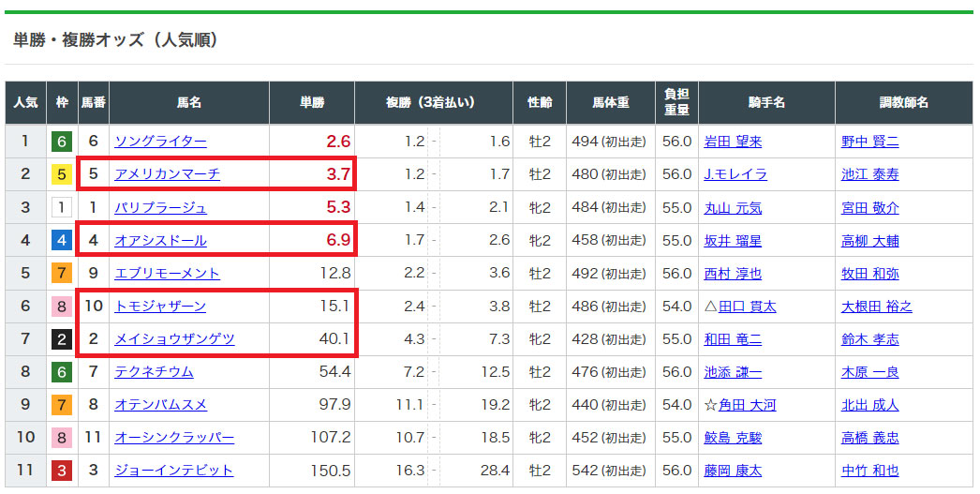This screenshot has width=980, height=494.
Task: Click trainer 大根田 裕之 link
Action: click(876, 307)
